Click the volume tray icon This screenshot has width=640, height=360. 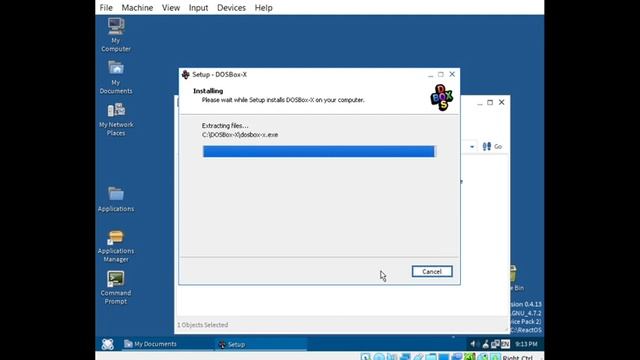(473, 344)
